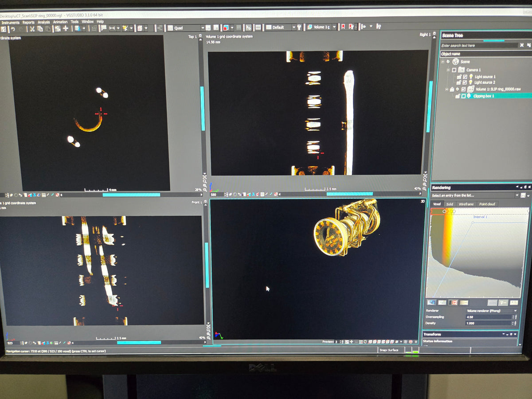
Task: Collapse the Scene node in the tree
Action: pos(443,62)
